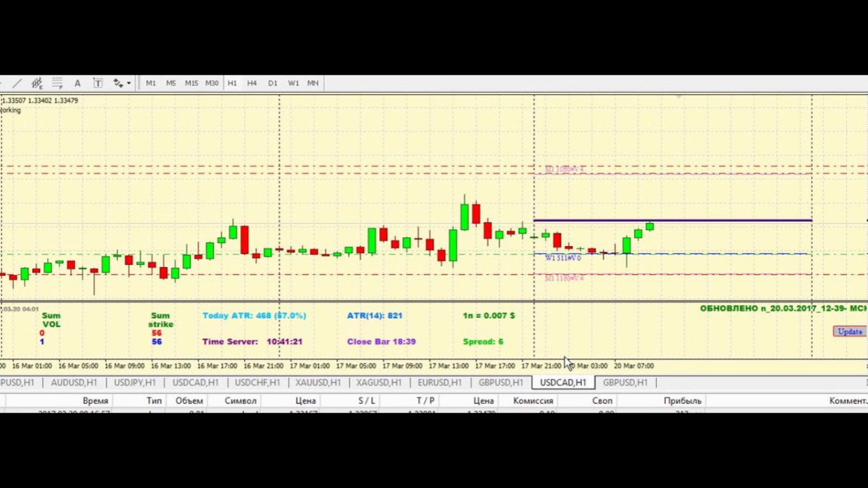This screenshot has width=868, height=488.
Task: Select the Fibonacci retracement tool
Action: [x=57, y=83]
